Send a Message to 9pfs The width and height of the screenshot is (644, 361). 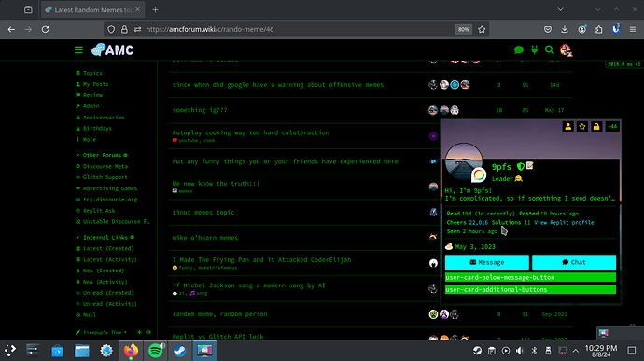pyautogui.click(x=487, y=262)
